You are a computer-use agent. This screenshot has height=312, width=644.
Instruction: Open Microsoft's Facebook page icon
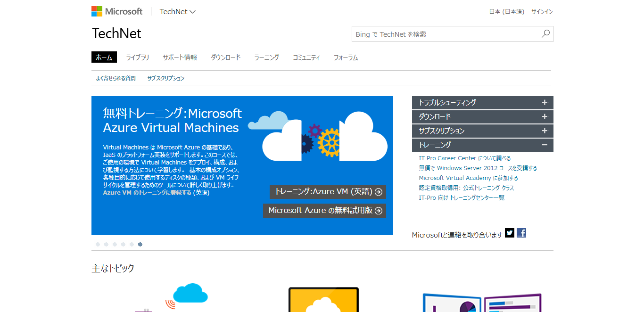[521, 233]
